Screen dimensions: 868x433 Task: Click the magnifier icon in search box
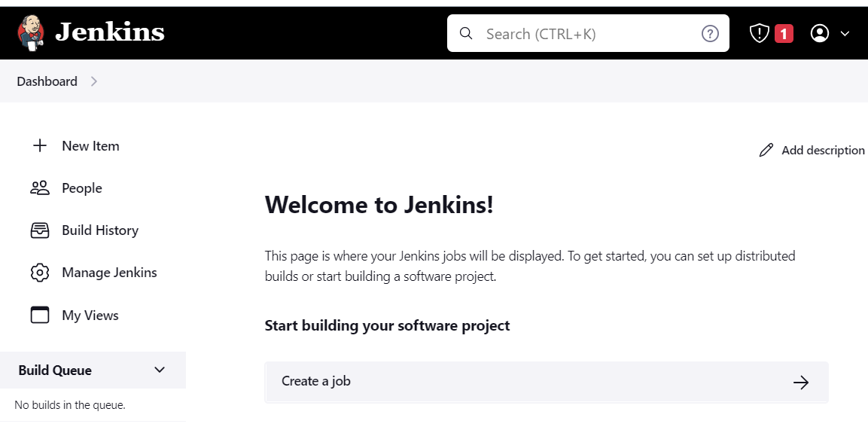click(x=467, y=34)
